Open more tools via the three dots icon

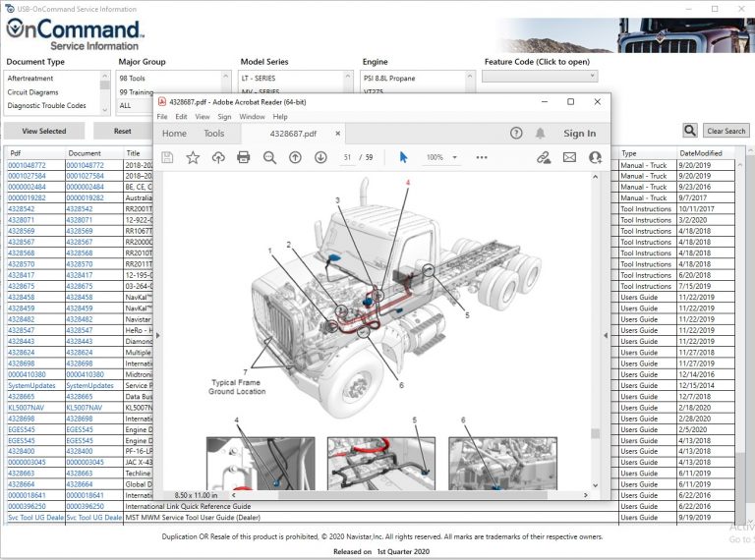pos(482,157)
